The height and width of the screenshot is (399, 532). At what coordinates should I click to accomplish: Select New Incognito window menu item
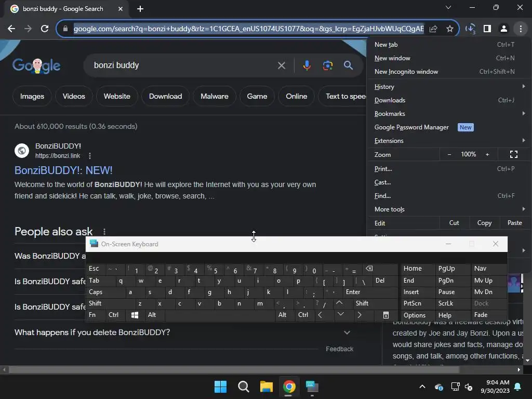tap(449, 72)
